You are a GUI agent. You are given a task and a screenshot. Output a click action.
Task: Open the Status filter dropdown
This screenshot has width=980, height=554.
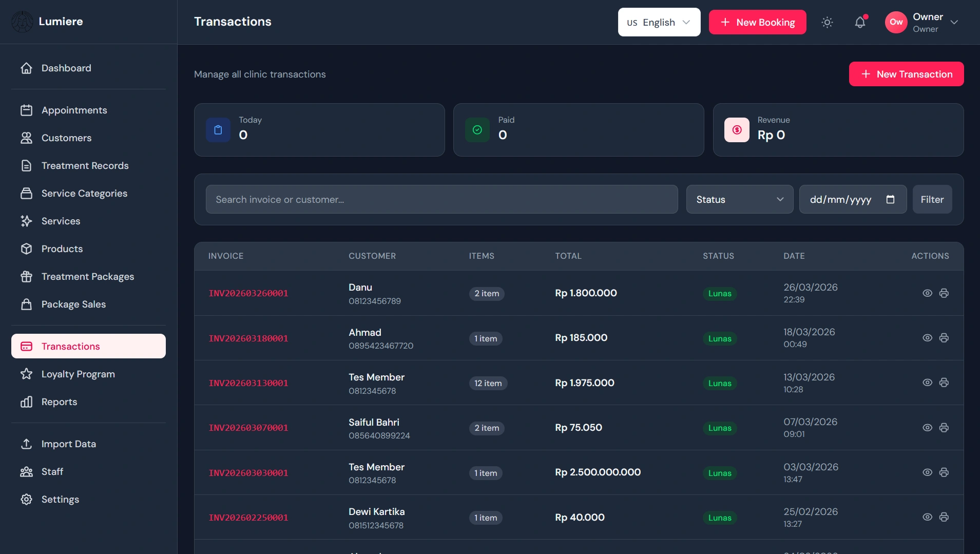(739, 199)
